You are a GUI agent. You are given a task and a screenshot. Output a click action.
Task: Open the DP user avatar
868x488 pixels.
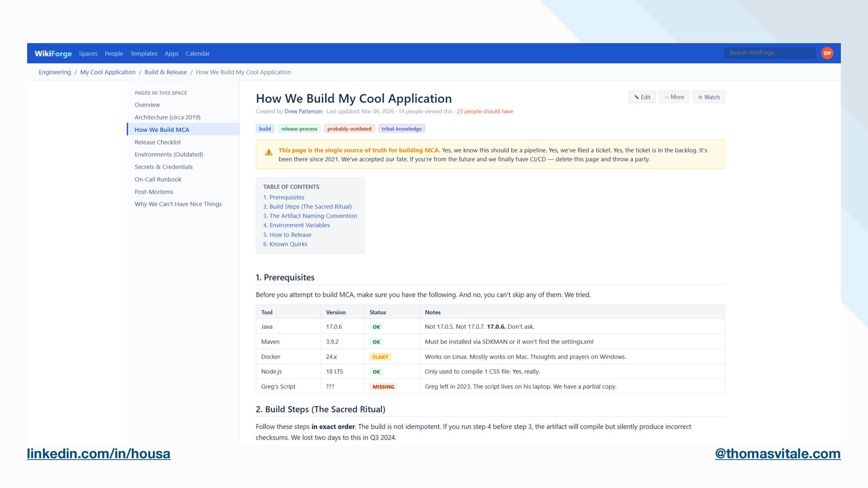[827, 53]
